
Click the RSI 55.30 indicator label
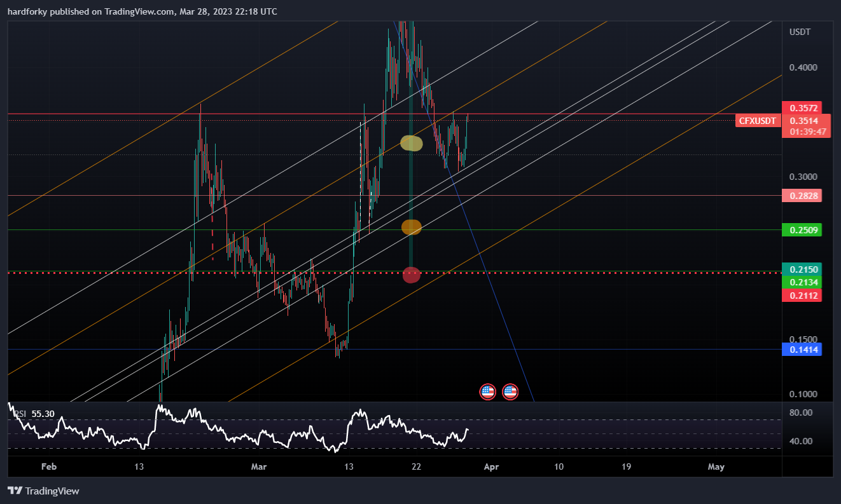coord(35,414)
